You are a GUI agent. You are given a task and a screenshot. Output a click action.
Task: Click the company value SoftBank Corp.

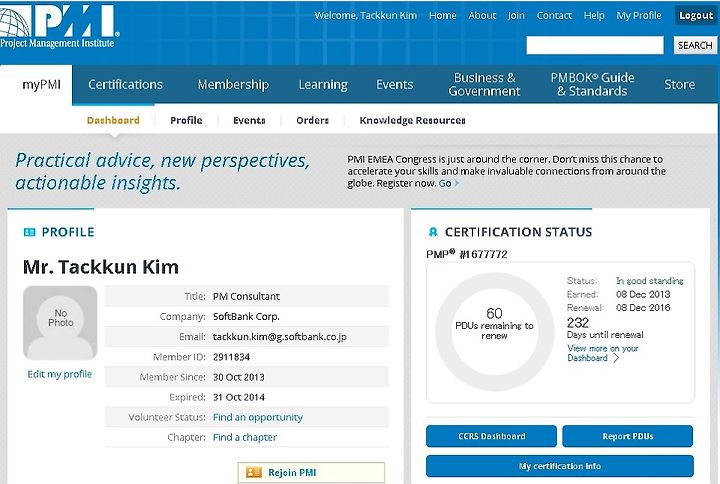click(x=246, y=316)
